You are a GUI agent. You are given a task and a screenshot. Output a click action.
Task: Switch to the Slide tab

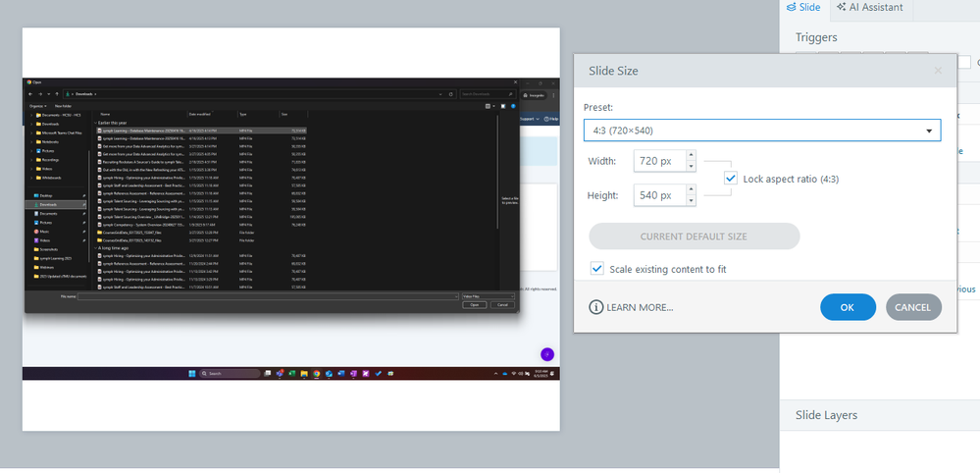pos(803,7)
